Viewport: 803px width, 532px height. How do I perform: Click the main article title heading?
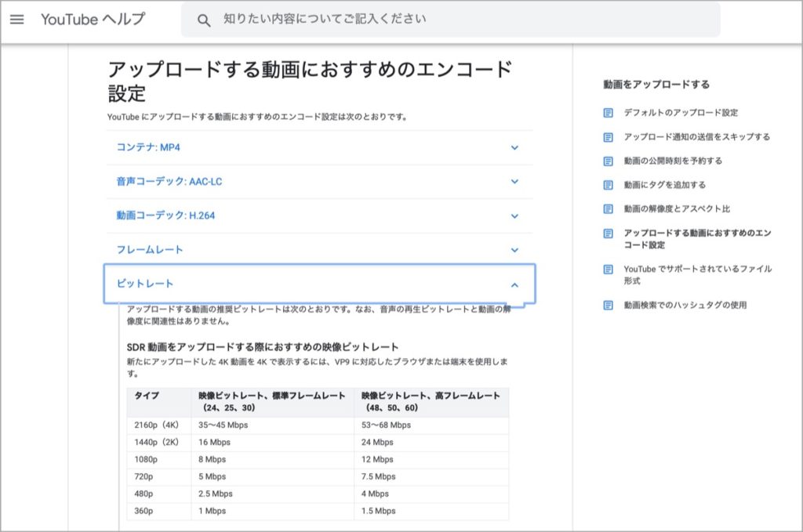click(x=309, y=81)
